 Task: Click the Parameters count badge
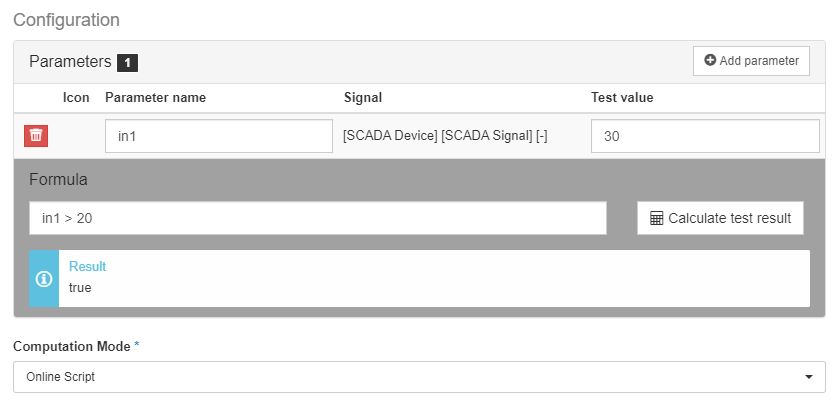(x=127, y=63)
